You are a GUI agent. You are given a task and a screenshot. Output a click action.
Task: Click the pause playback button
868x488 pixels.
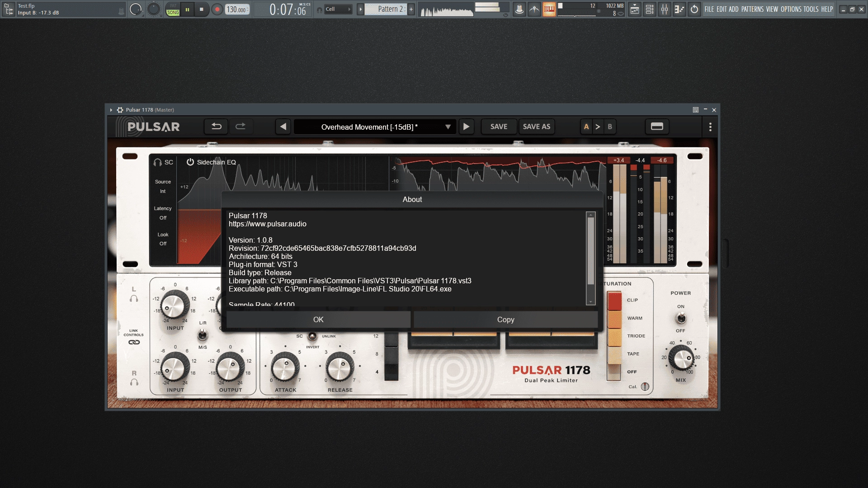pos(187,9)
